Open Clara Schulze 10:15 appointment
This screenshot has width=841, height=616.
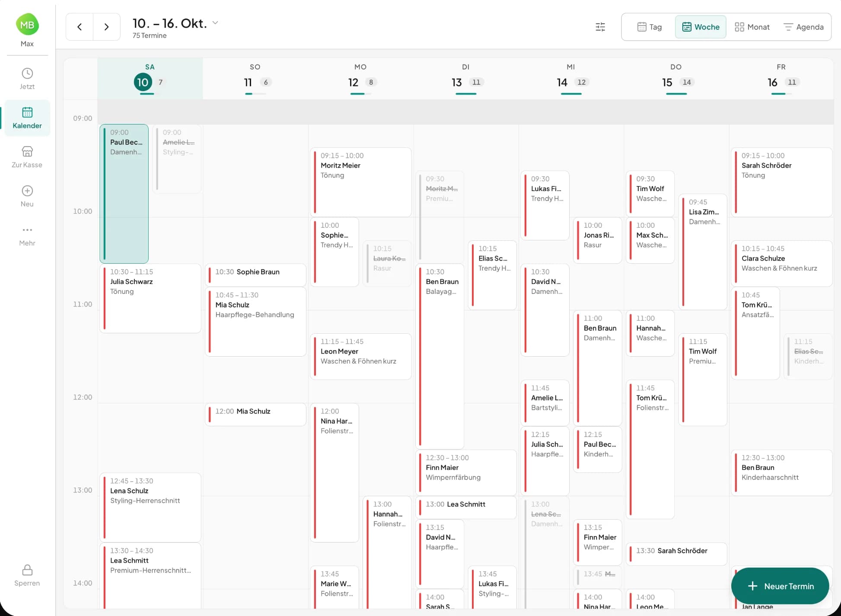[x=781, y=264]
